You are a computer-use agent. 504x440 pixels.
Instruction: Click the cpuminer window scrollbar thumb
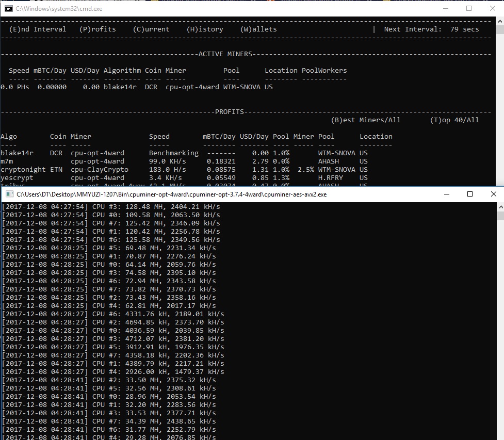coord(500,216)
